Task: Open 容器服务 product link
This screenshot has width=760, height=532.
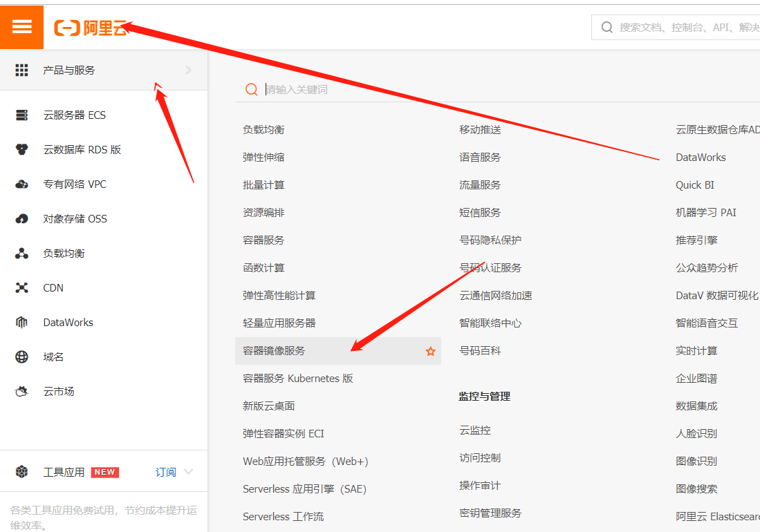Action: 263,240
